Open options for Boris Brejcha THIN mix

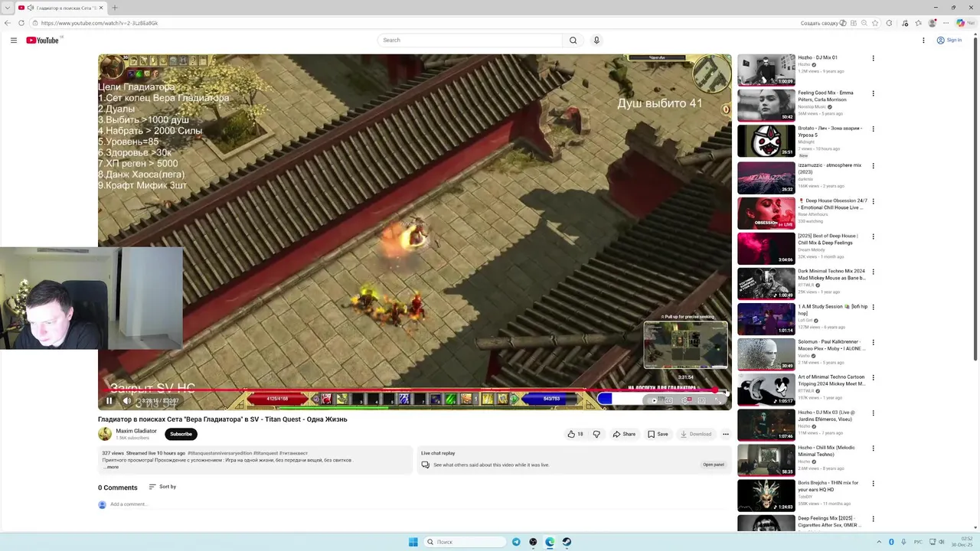click(x=873, y=484)
